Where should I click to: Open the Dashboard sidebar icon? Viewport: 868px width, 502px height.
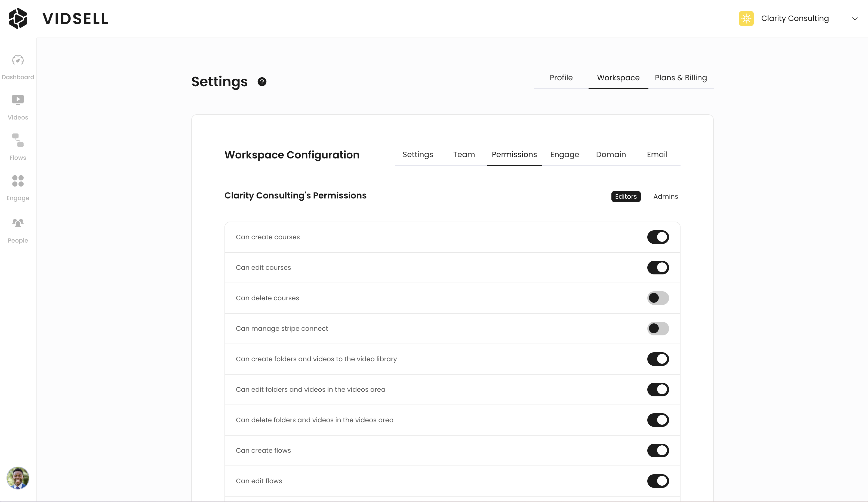point(18,61)
